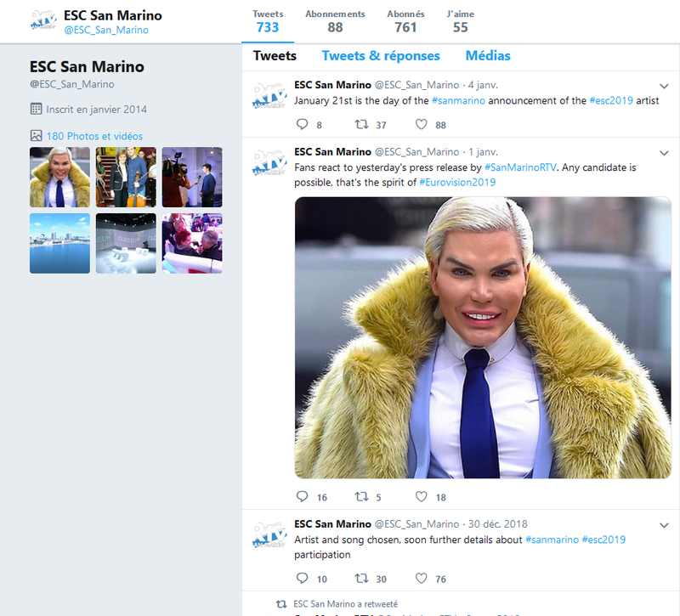The image size is (680, 616).
Task: Retweet the 'Artist and song chosen' tweet
Action: click(x=362, y=579)
